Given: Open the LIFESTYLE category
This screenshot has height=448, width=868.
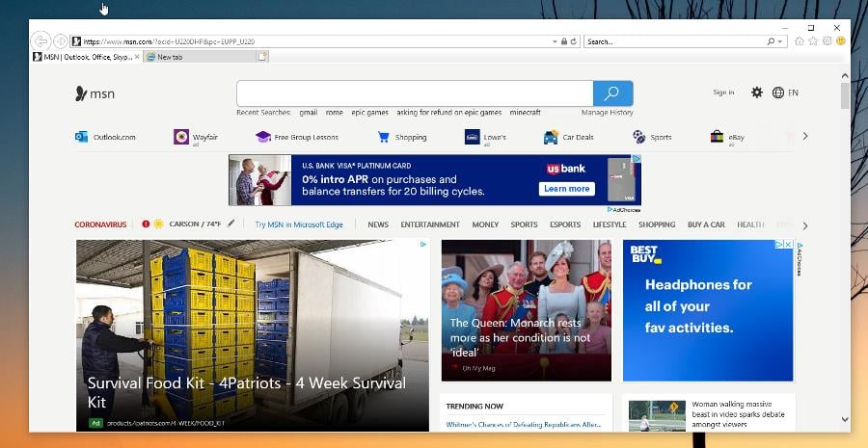Looking at the screenshot, I should pos(610,224).
